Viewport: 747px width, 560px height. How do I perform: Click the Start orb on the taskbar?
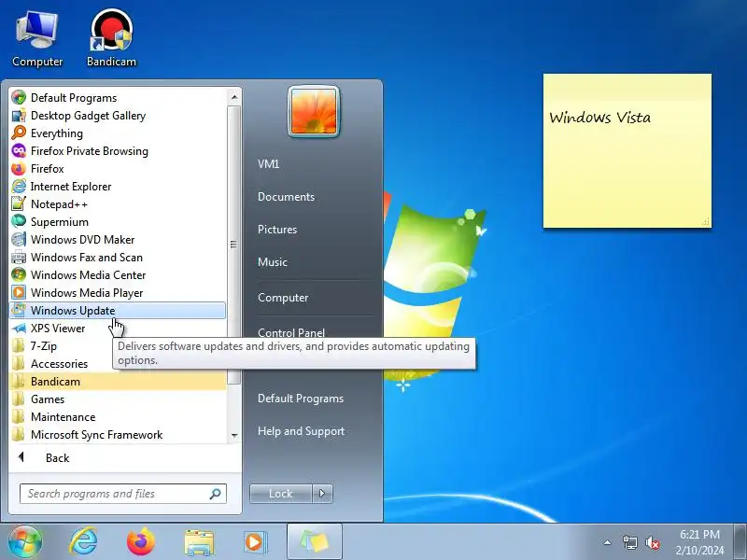coord(24,542)
